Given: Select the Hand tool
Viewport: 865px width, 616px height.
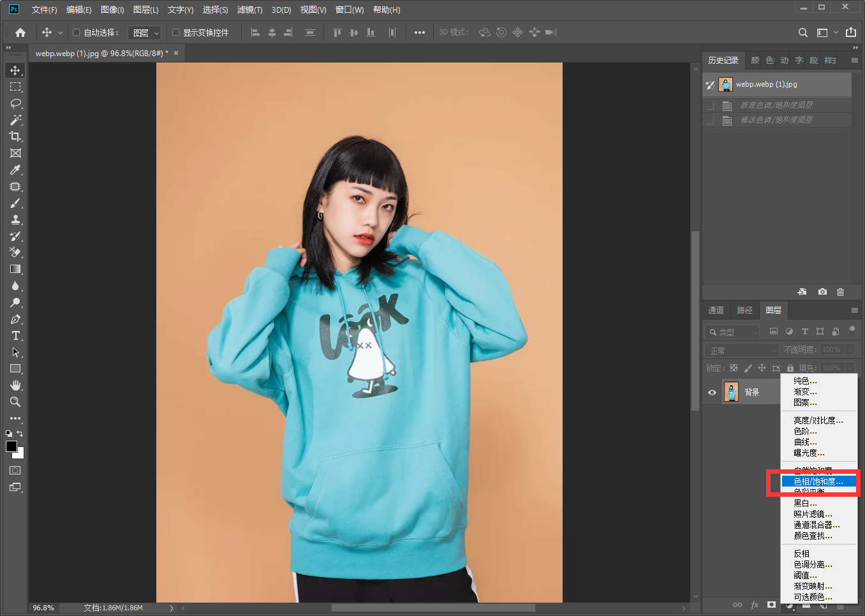Looking at the screenshot, I should click(x=15, y=385).
